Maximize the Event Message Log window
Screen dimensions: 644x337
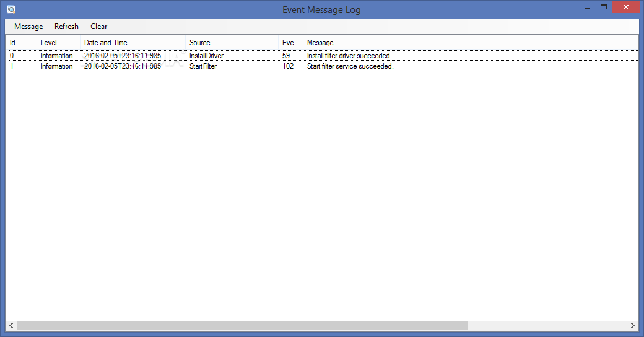tap(604, 7)
